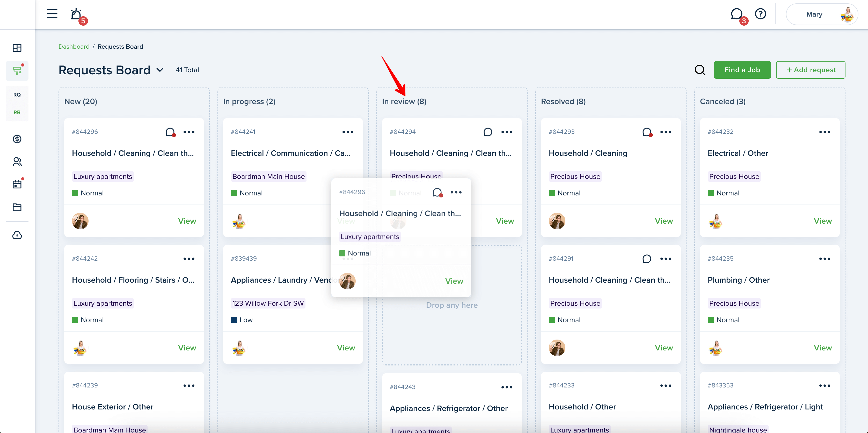Click the green Normal priority swatch on #844241
The height and width of the screenshot is (433, 868).
[x=234, y=193]
